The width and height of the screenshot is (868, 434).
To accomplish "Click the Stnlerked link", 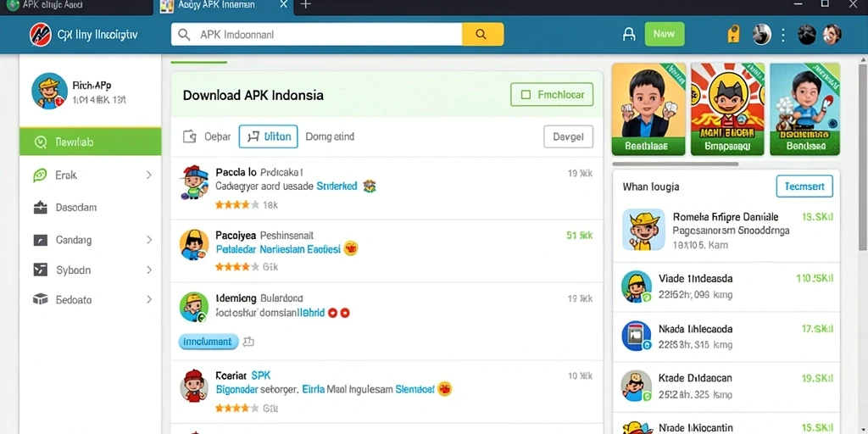I will pyautogui.click(x=337, y=186).
